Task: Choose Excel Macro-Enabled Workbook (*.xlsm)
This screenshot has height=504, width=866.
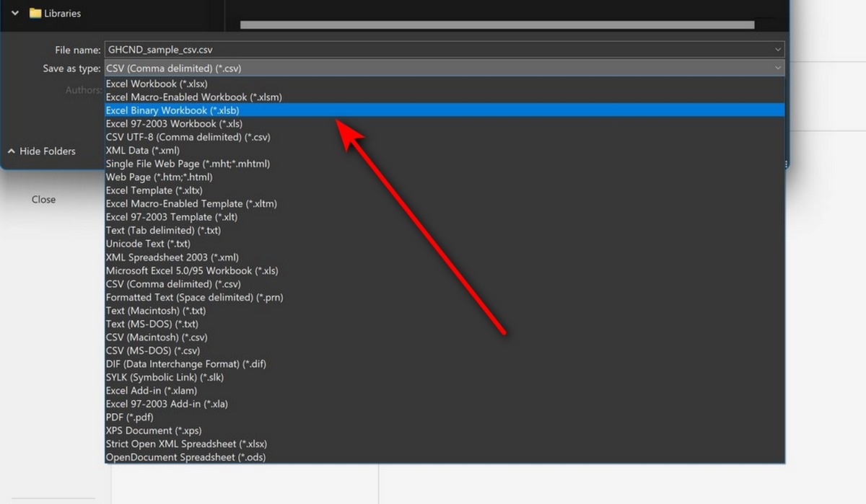Action: pyautogui.click(x=445, y=97)
